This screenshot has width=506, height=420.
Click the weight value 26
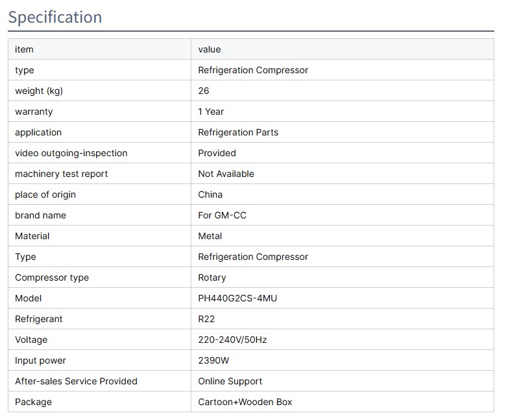(204, 91)
